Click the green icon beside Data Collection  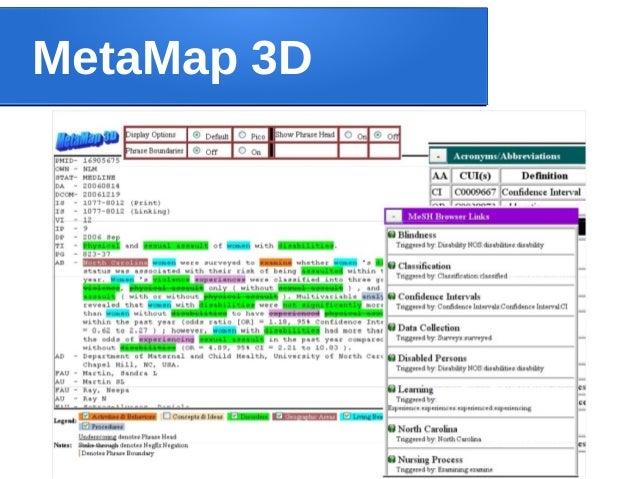click(x=391, y=327)
